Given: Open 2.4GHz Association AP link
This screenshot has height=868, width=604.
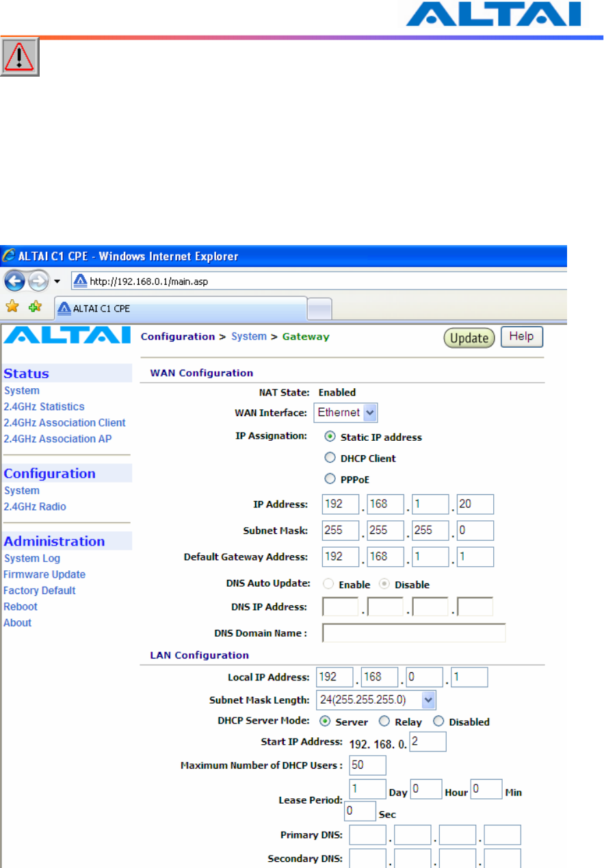Looking at the screenshot, I should (x=57, y=439).
